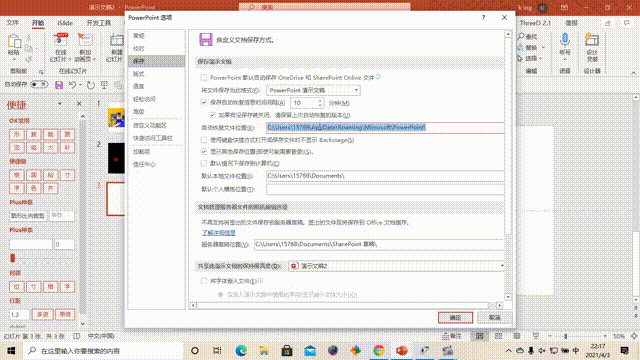640x360 pixels.
Task: Show hidden system tray icons chevron
Action: click(x=509, y=350)
